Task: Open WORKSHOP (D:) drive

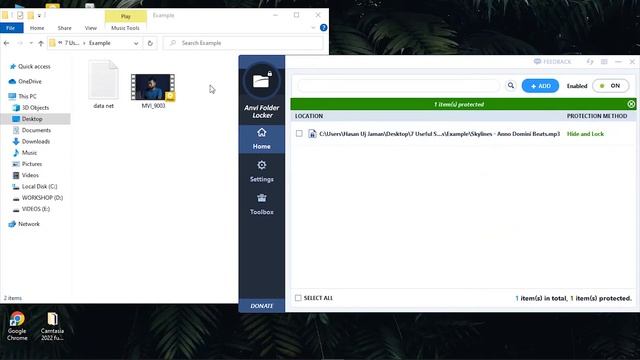Action: point(42,198)
